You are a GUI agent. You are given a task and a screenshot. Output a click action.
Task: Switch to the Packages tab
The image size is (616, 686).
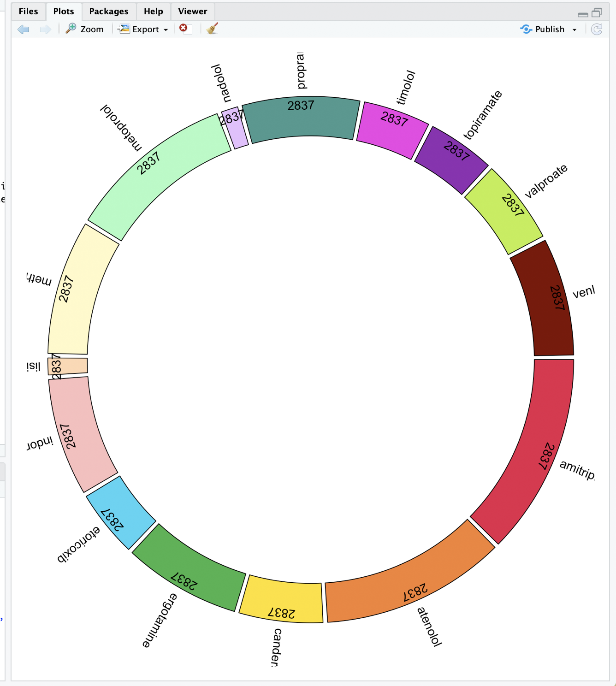[x=109, y=11]
